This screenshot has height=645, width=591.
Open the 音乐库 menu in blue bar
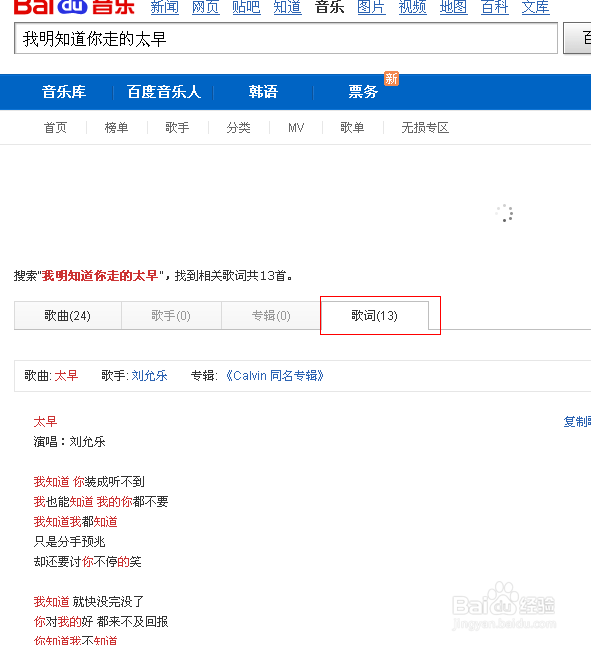64,92
